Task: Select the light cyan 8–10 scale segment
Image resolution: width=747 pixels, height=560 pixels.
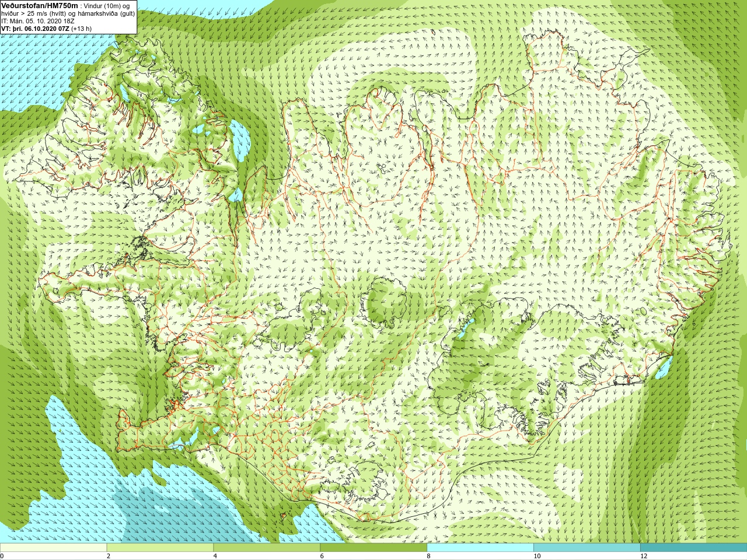Action: (x=480, y=548)
